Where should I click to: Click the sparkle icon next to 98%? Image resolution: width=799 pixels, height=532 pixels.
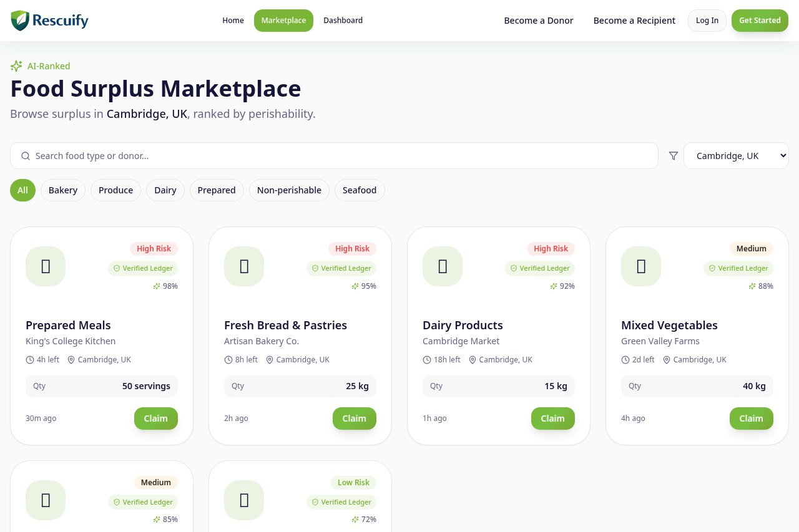click(x=157, y=286)
